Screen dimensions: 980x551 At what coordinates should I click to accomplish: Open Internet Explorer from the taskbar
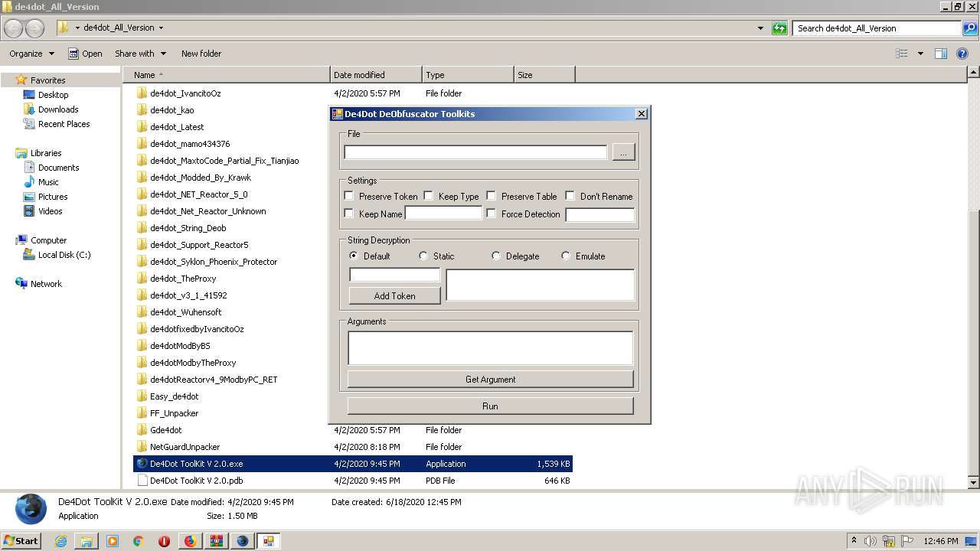(x=60, y=541)
